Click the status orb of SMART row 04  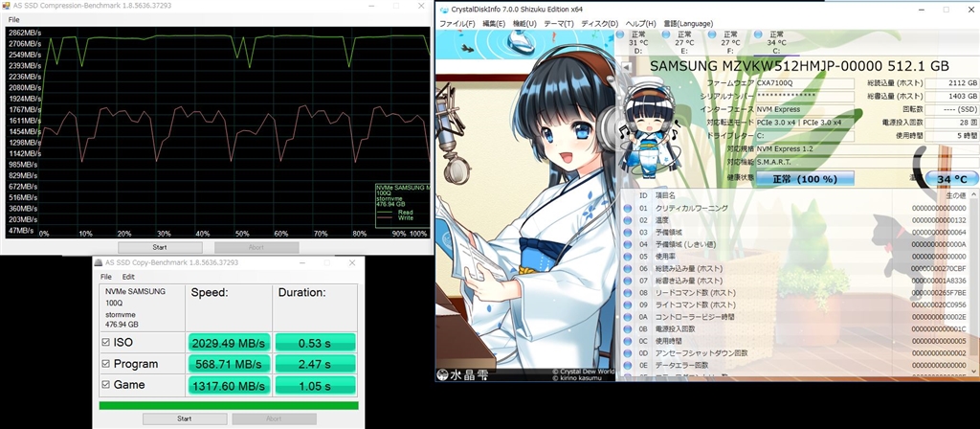coord(628,244)
